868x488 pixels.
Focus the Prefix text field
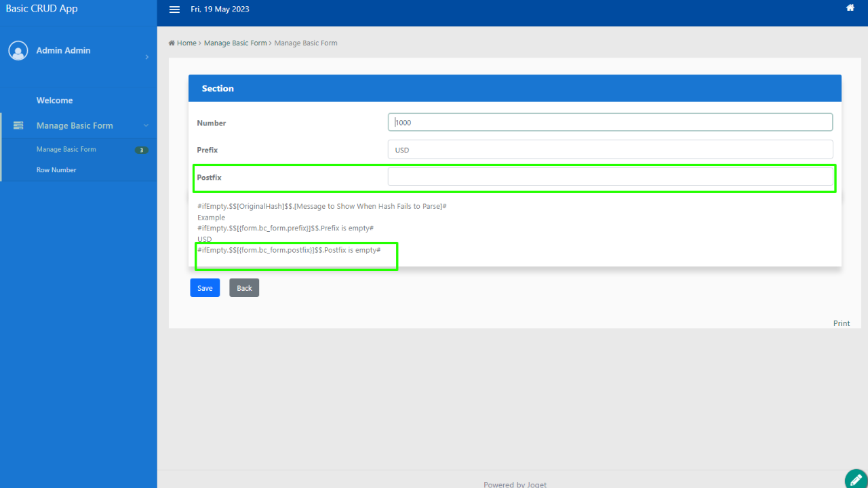pyautogui.click(x=610, y=150)
